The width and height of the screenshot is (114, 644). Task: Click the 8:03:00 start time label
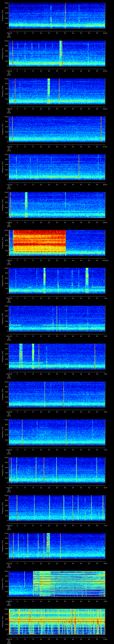click(x=9, y=412)
